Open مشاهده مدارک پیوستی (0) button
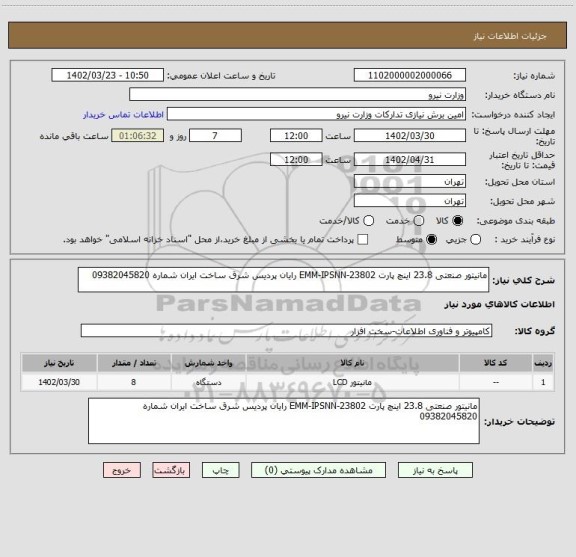 coord(318,470)
